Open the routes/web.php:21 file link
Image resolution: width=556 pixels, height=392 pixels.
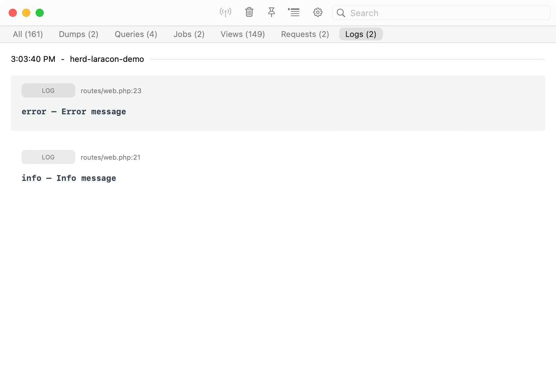(111, 157)
